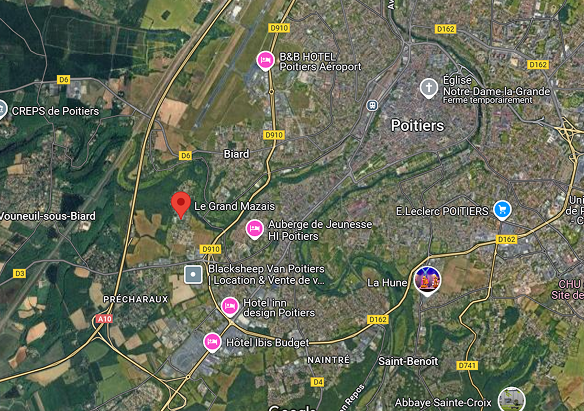The image size is (584, 411).
Task: Click the Vouneuil-sous-Biard town label
Action: pyautogui.click(x=47, y=216)
